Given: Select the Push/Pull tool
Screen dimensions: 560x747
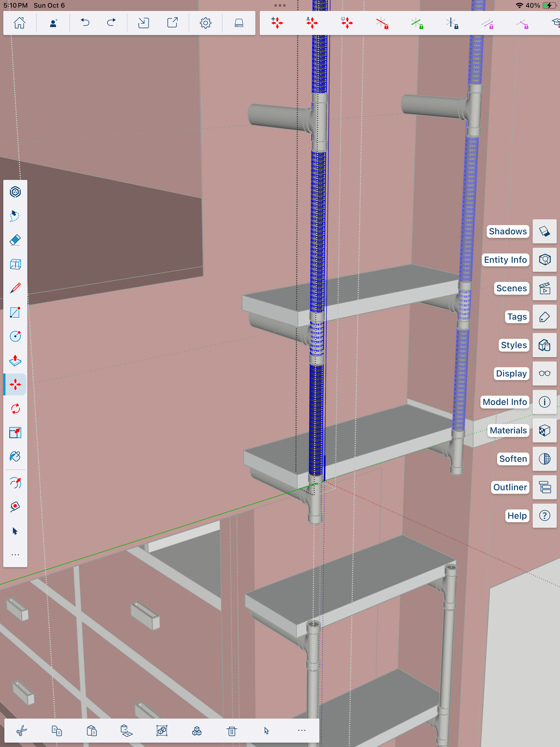Looking at the screenshot, I should click(x=15, y=360).
